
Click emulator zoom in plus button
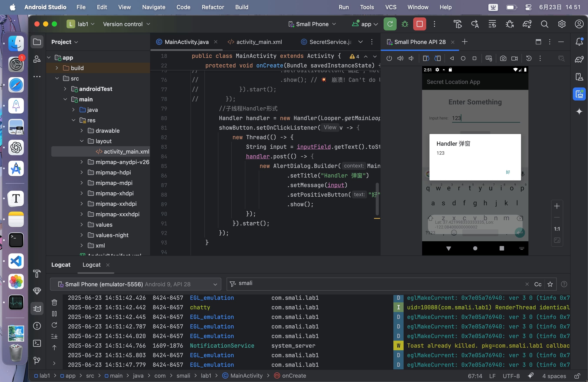(x=557, y=206)
